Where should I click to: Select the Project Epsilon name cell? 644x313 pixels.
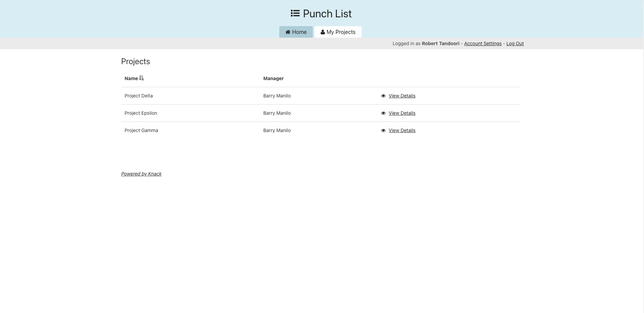click(141, 113)
